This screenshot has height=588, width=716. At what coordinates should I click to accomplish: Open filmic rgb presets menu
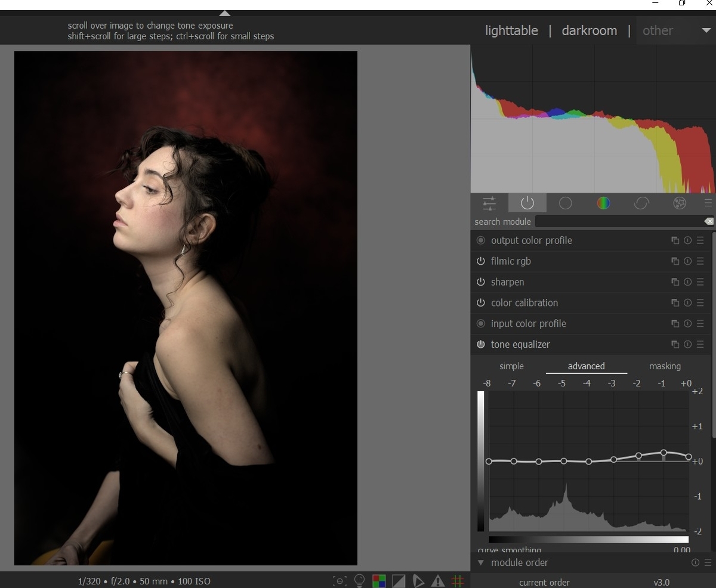coord(700,261)
